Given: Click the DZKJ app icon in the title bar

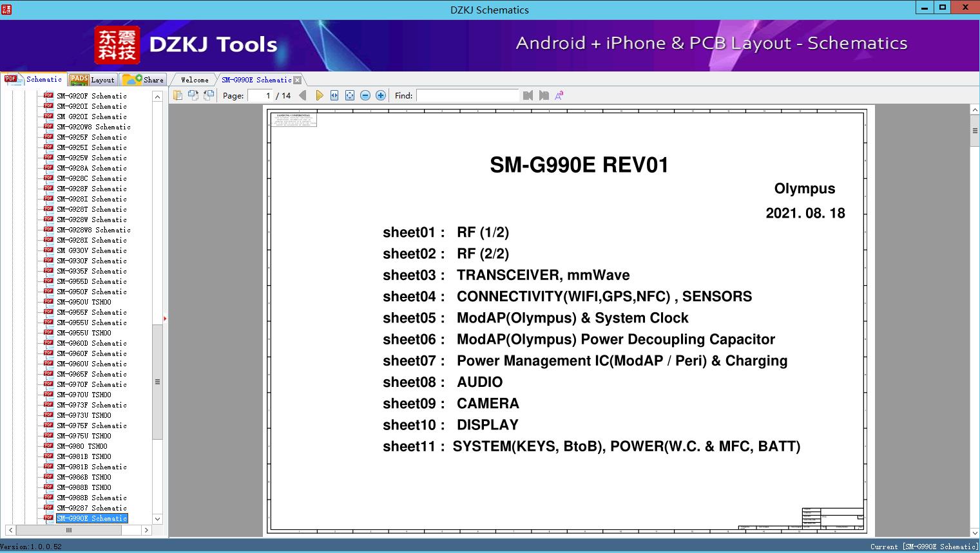Looking at the screenshot, I should tap(7, 9).
